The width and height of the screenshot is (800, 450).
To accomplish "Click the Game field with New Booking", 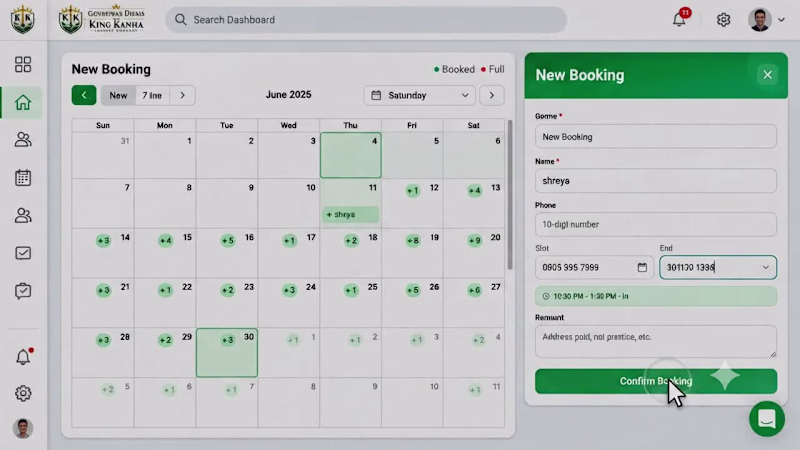I will click(x=656, y=137).
